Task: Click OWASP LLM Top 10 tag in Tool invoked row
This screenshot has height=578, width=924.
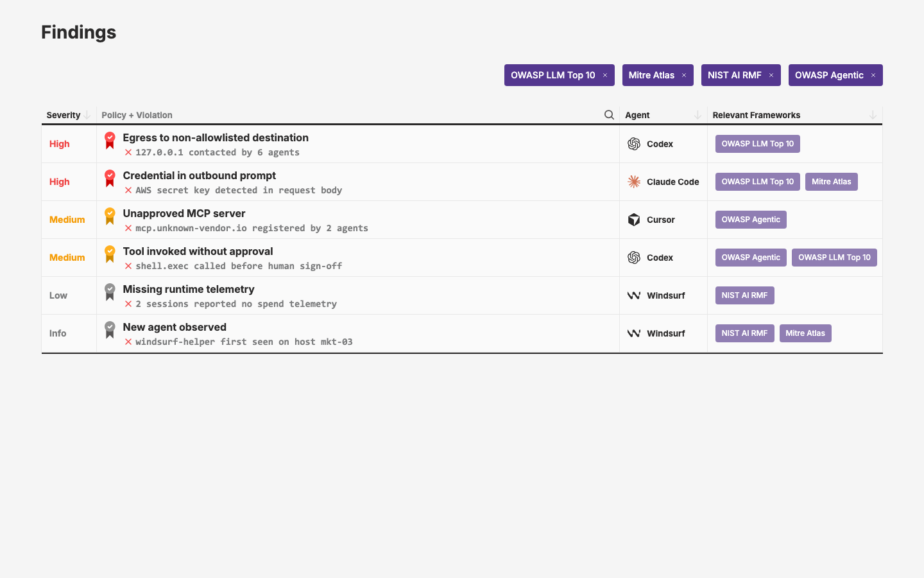Action: 834,258
